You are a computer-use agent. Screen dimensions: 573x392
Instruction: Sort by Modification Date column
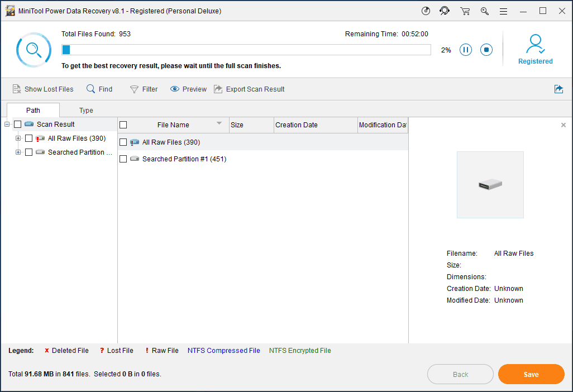click(x=383, y=125)
